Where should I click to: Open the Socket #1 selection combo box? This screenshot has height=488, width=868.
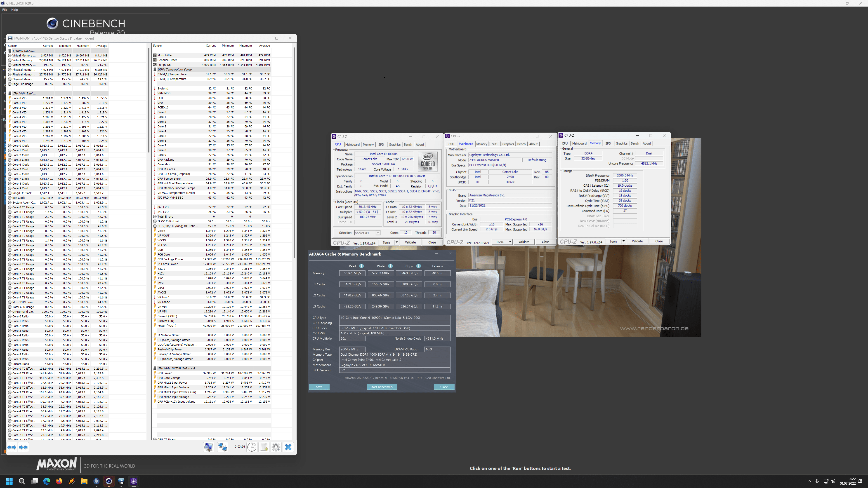tap(367, 233)
